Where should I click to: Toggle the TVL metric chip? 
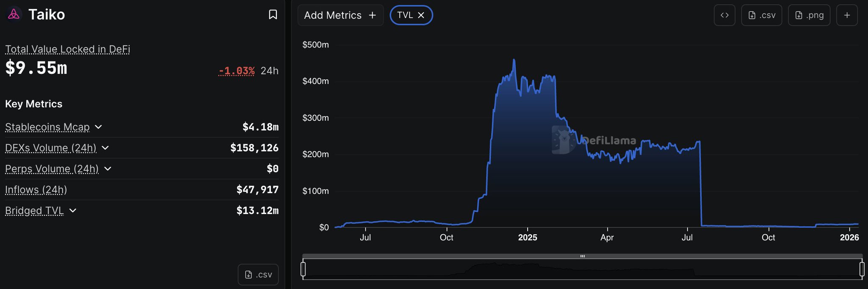405,15
